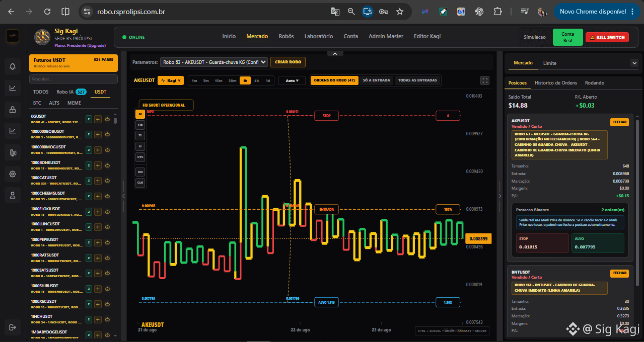Switch to the Historico de Ordens tab
Image resolution: width=644 pixels, height=342 pixels.
[x=555, y=82]
